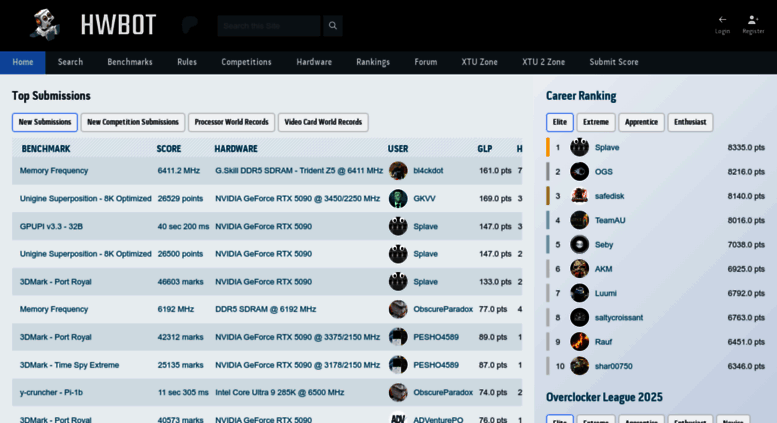Click the Login arrow icon
The image size is (777, 423).
point(722,20)
